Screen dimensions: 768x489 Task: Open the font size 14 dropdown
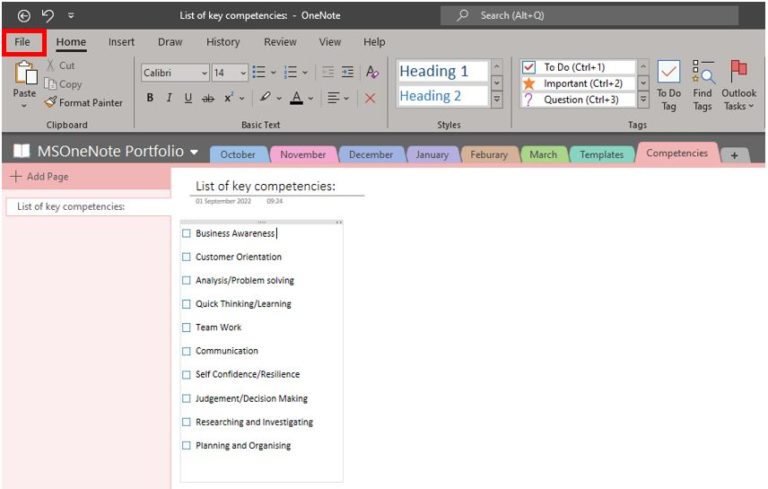pyautogui.click(x=243, y=73)
